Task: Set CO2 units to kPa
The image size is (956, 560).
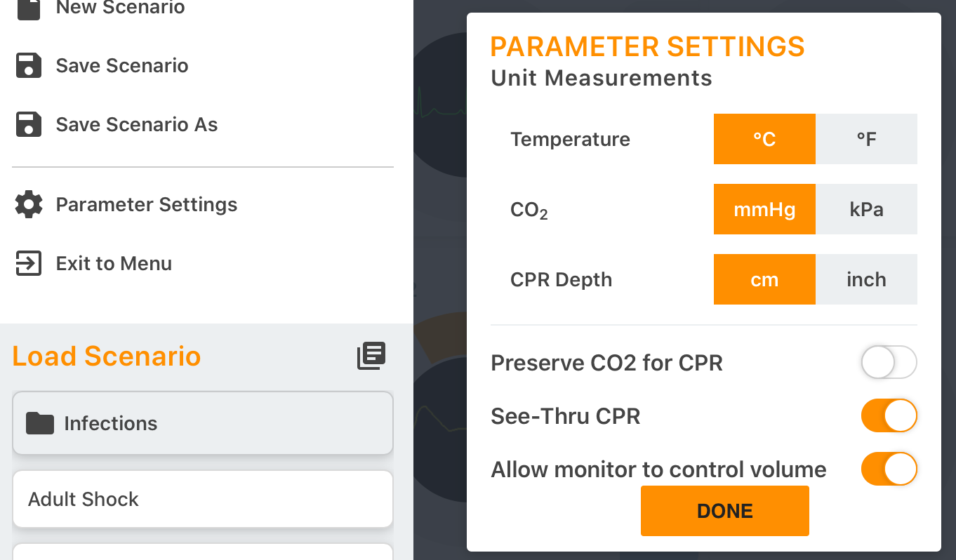Action: click(866, 209)
